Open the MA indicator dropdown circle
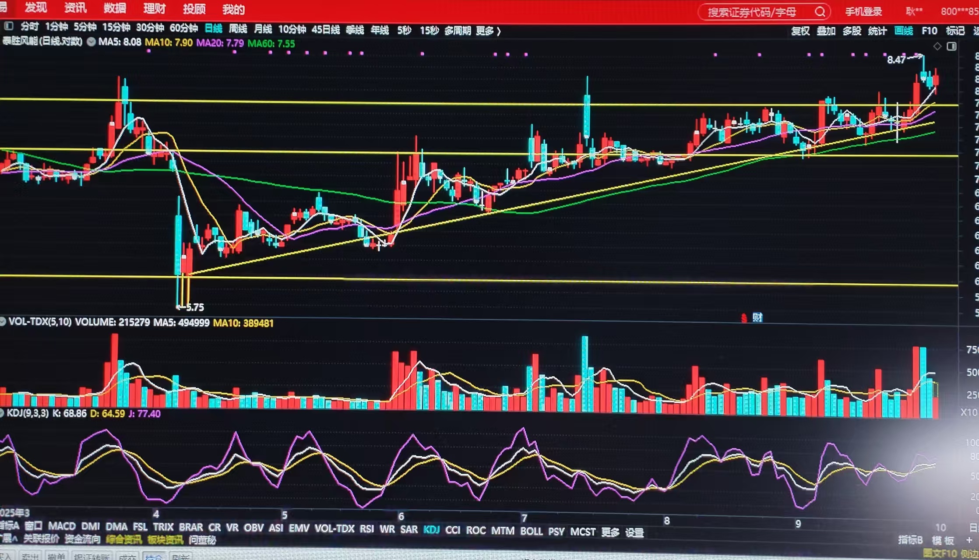The height and width of the screenshot is (560, 979). pyautogui.click(x=91, y=42)
